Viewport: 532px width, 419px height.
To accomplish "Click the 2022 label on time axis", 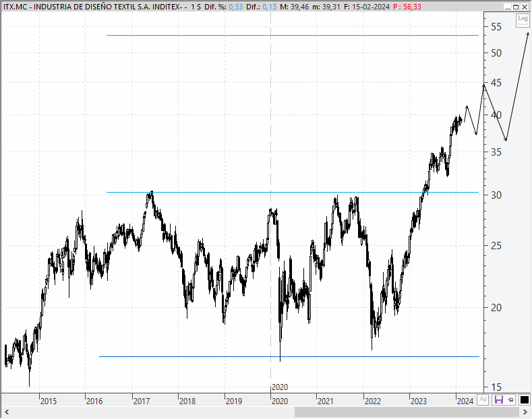I will 373,401.
